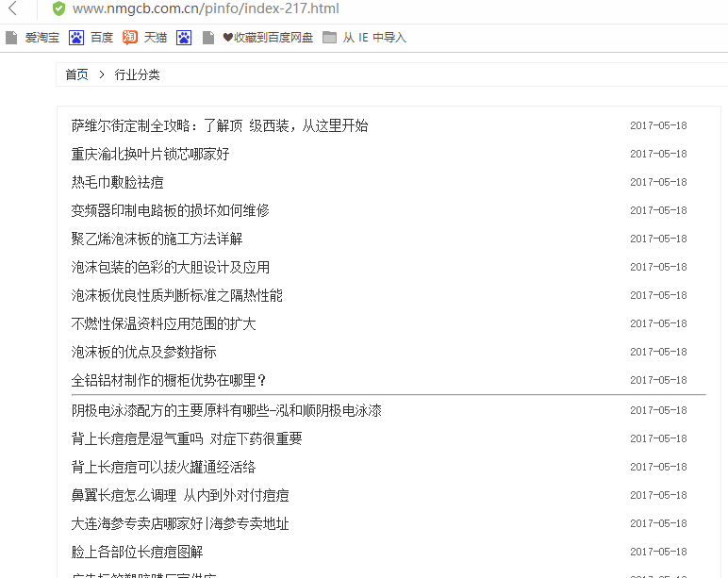Open the 天猫 bookmark
The width and height of the screenshot is (728, 578).
145,38
